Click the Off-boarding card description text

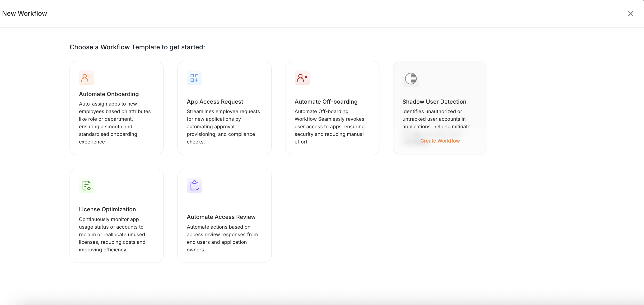click(x=329, y=126)
